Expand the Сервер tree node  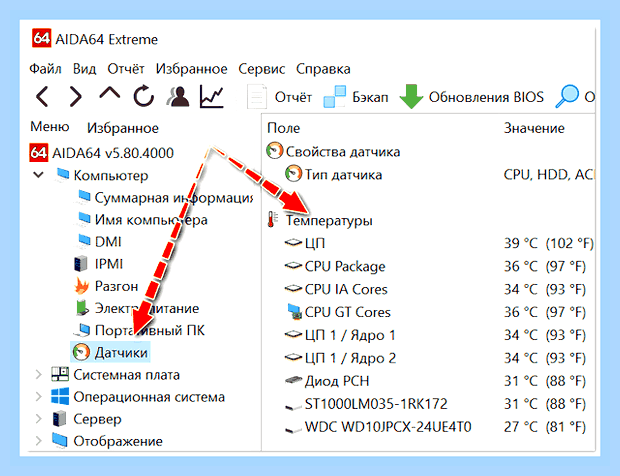(x=38, y=419)
